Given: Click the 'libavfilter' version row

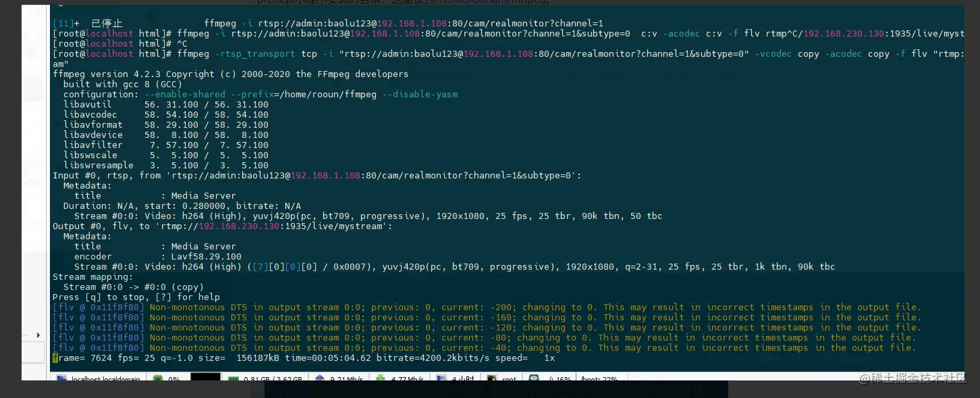Looking at the screenshot, I should pyautogui.click(x=166, y=145).
